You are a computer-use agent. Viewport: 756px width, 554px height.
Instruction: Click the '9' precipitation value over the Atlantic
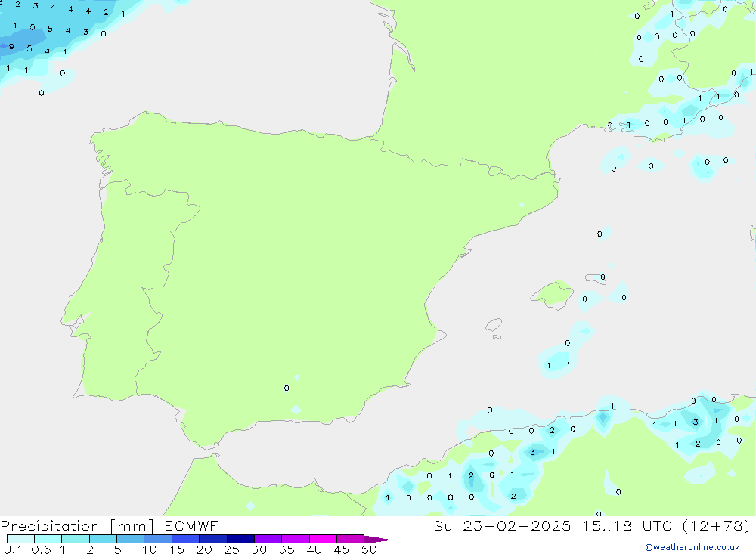pyautogui.click(x=11, y=47)
